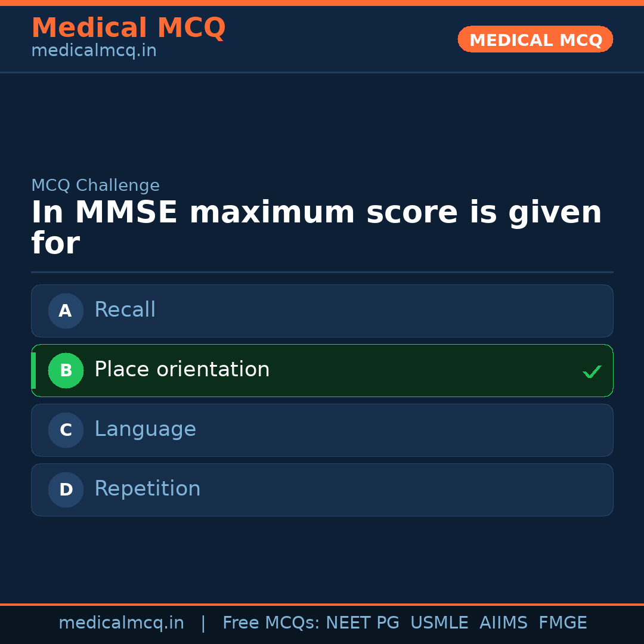The width and height of the screenshot is (644, 644).
Task: Expand the selected Place orientation answer
Action: point(322,370)
